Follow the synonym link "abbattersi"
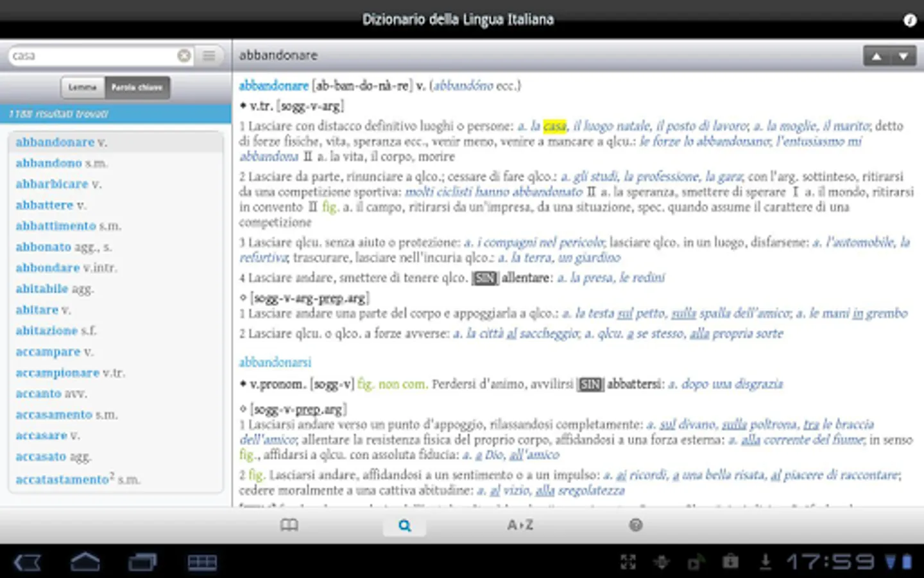Viewport: 924px width, 578px height. click(634, 384)
